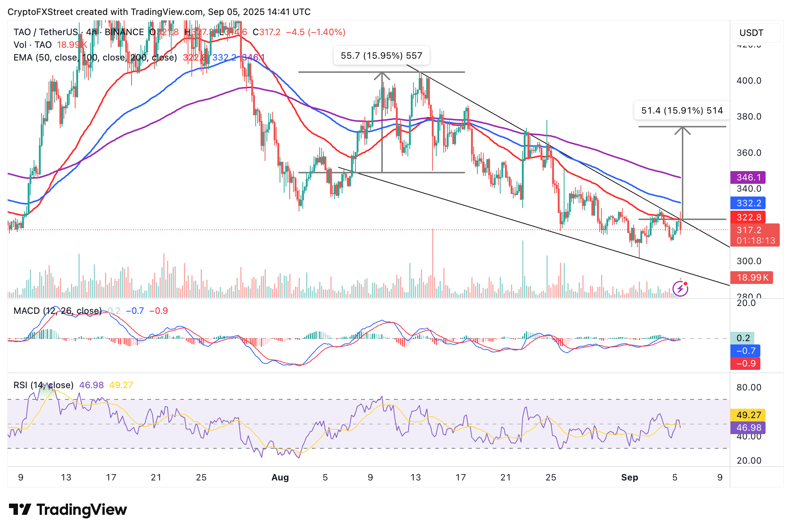Click the 317.2 current price countdown label
Screen dimensions: 791x532
pyautogui.click(x=755, y=235)
